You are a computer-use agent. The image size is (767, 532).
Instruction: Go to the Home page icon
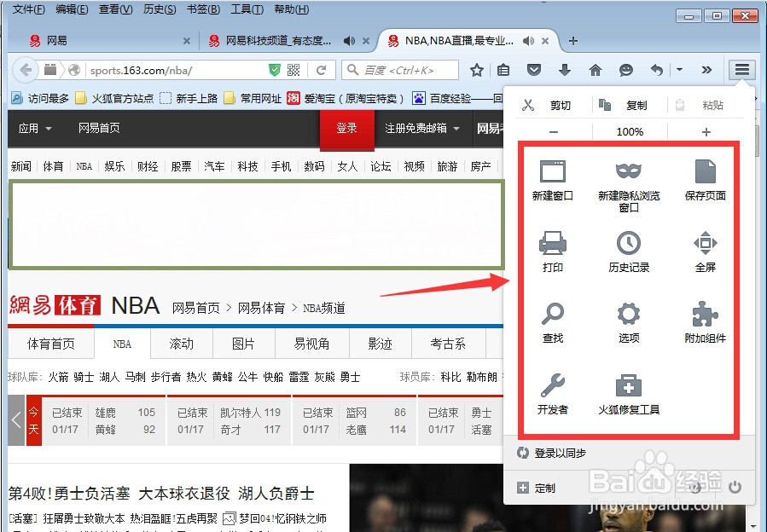click(596, 70)
